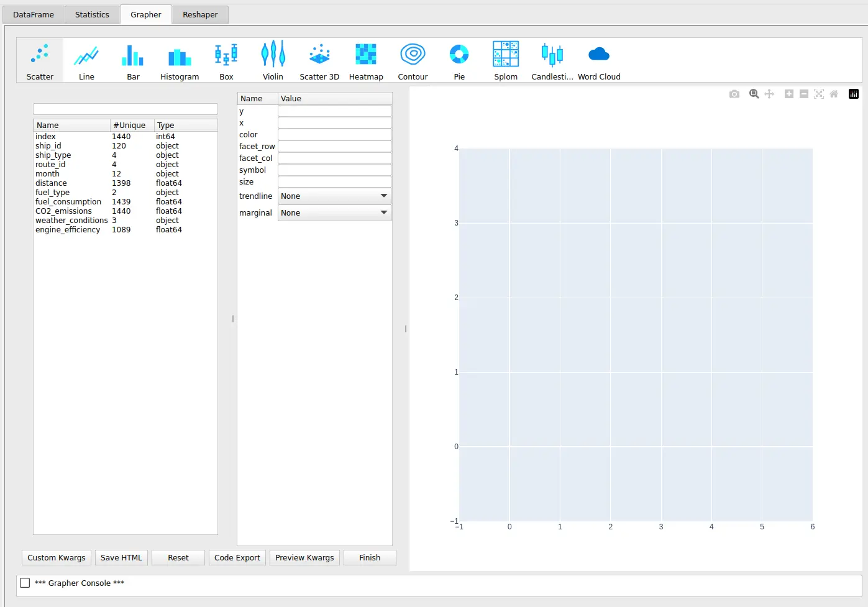The image size is (868, 607).
Task: Select the Histogram chart type
Action: pos(180,60)
